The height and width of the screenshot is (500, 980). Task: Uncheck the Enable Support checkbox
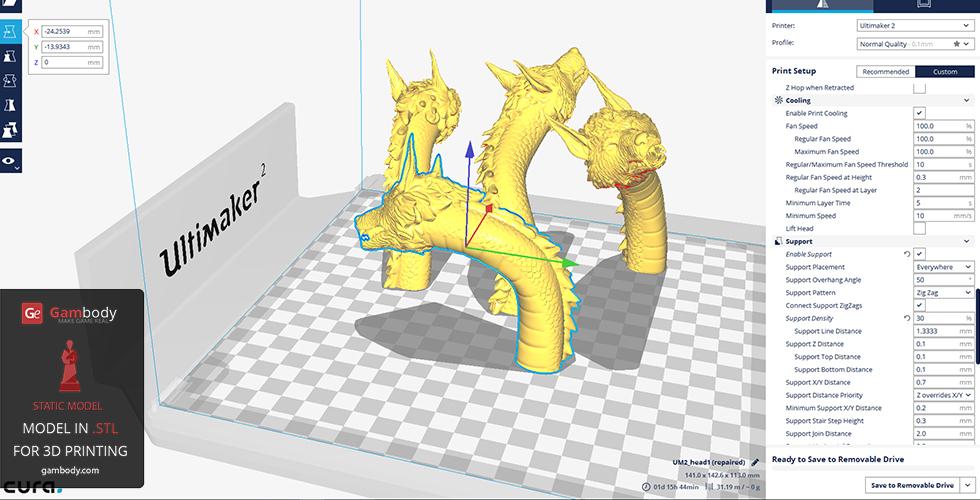919,254
